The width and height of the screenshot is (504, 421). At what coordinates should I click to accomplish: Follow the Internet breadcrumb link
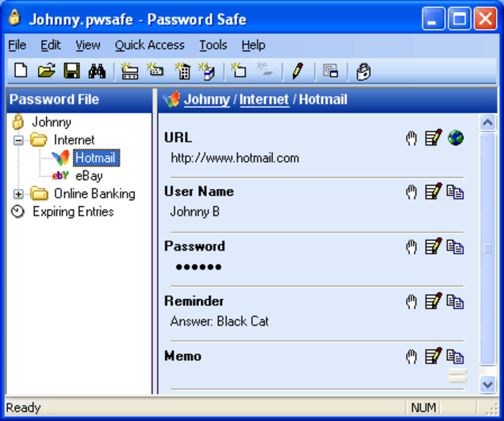tap(264, 99)
